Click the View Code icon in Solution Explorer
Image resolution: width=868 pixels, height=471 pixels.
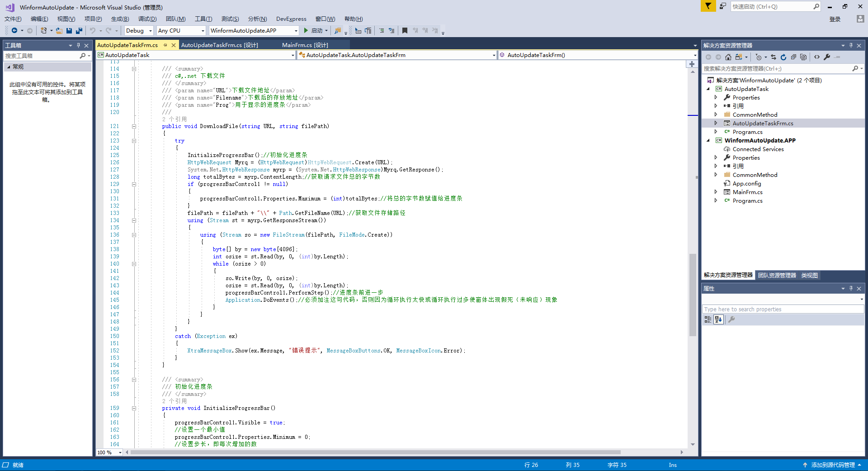tap(817, 57)
